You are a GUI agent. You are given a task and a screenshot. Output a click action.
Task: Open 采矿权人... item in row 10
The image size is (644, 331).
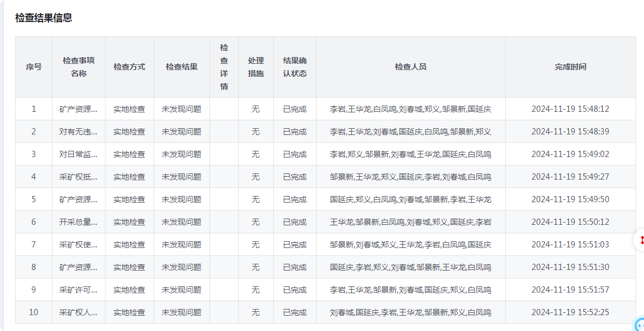click(78, 312)
